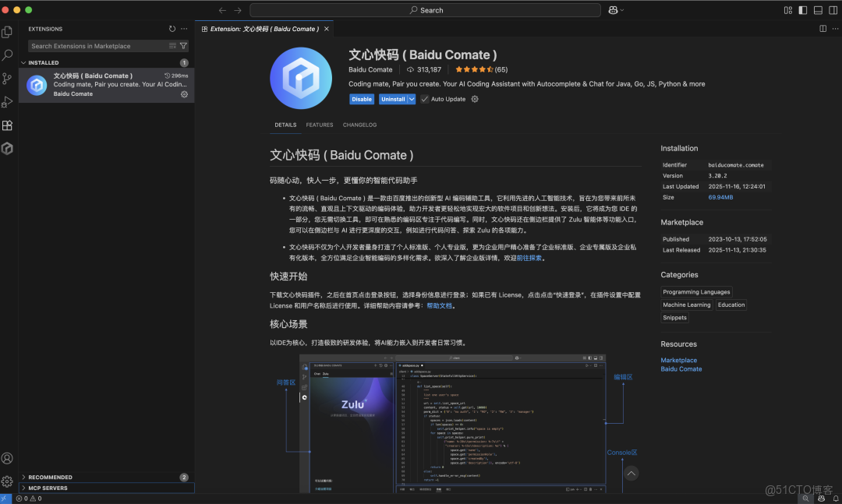Open the Explorer view in the activity bar
The width and height of the screenshot is (842, 504).
[9, 32]
